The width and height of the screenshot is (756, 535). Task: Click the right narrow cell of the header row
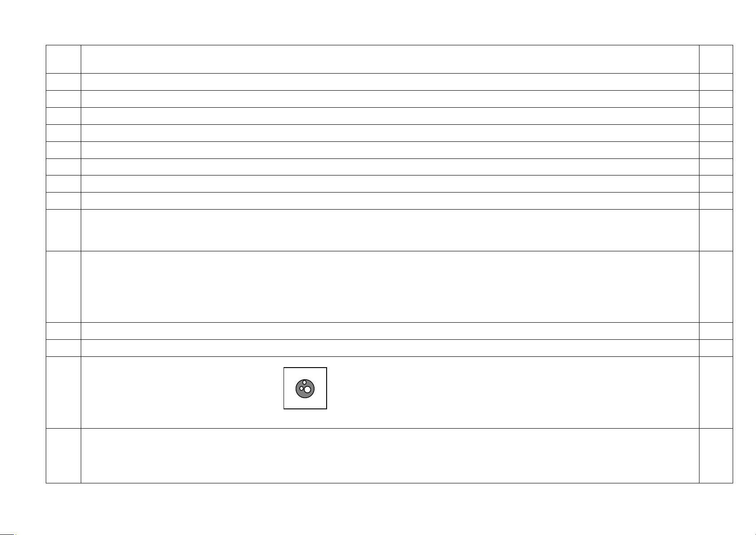pos(716,59)
